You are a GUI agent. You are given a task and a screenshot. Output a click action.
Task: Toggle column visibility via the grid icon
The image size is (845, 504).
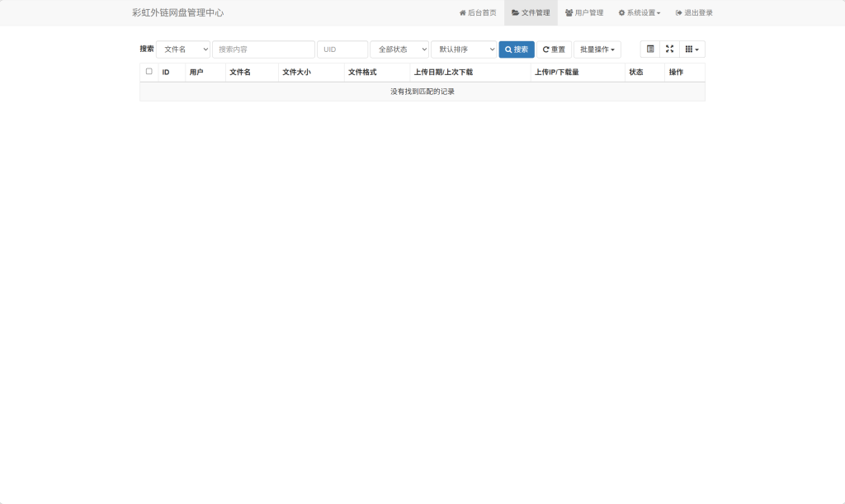689,49
